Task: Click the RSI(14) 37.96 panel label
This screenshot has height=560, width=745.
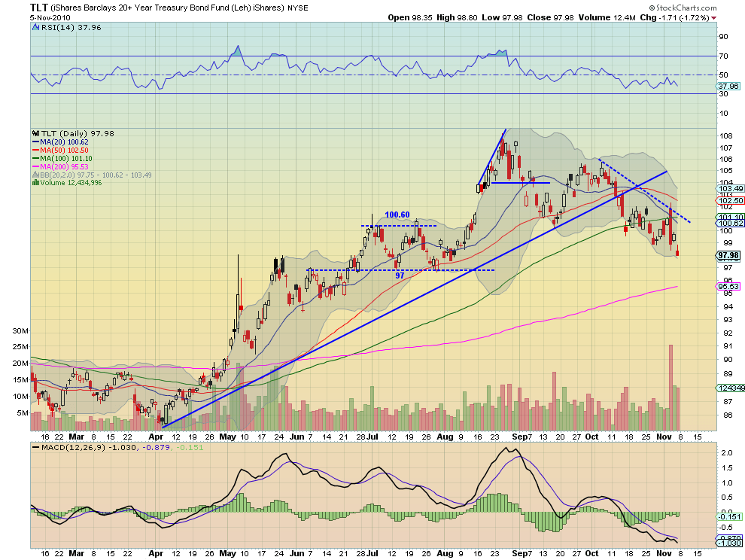Action: click(x=71, y=28)
